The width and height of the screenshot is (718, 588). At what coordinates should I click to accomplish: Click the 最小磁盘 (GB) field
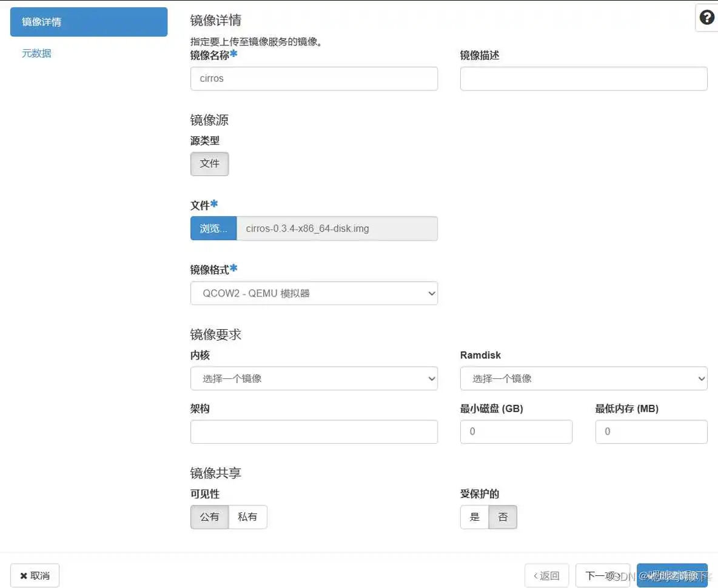tap(516, 432)
